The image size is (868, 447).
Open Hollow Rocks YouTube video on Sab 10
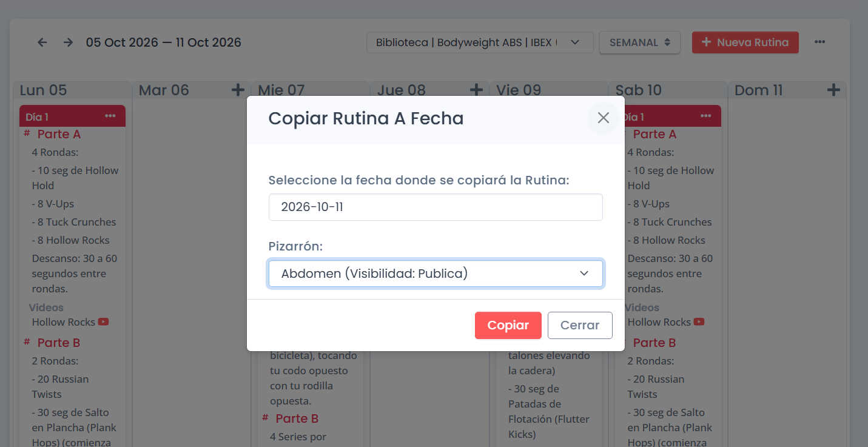tap(699, 322)
